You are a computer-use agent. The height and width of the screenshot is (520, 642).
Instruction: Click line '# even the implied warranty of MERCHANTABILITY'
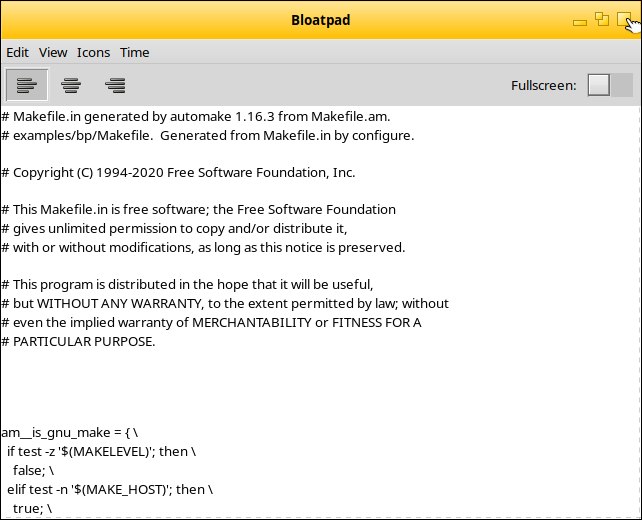click(211, 323)
